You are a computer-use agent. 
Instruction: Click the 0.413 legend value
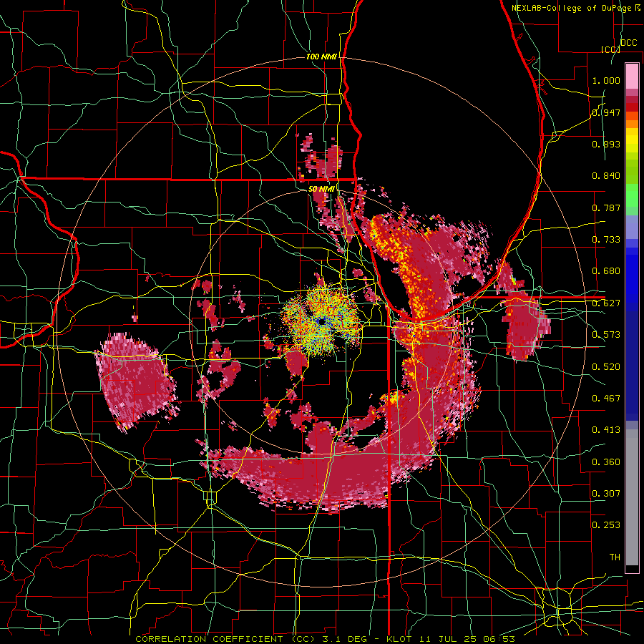tap(606, 430)
